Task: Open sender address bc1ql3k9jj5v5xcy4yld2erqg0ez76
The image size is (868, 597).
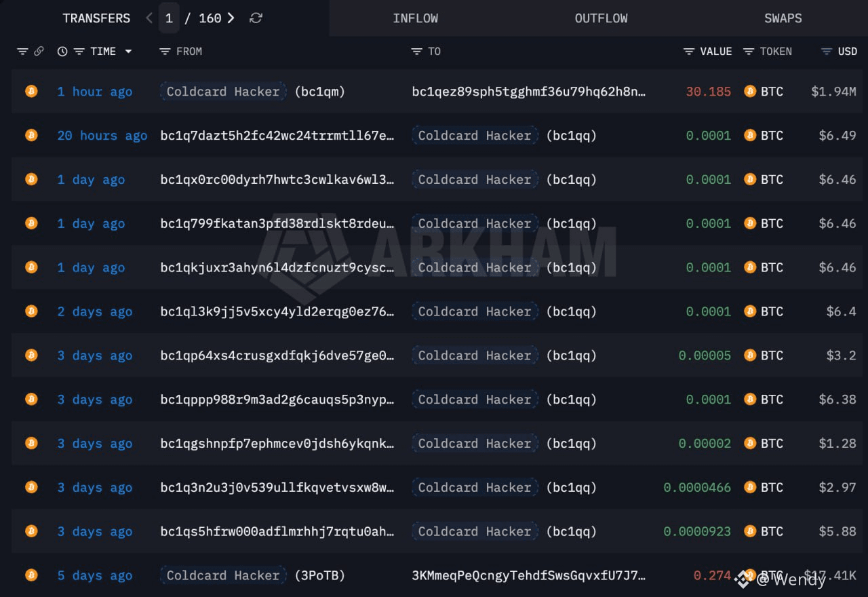Action: pyautogui.click(x=277, y=311)
